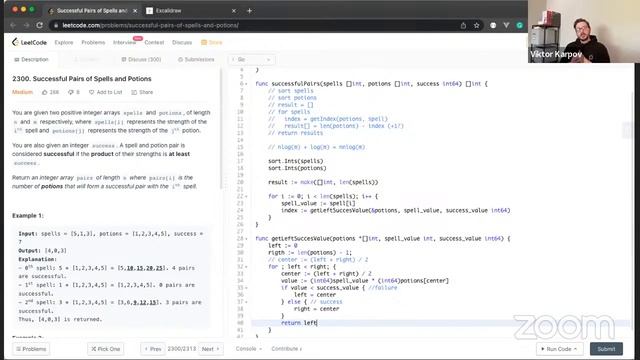The image size is (640, 360).
Task: Click the round white extension icon
Action: coord(493,25)
